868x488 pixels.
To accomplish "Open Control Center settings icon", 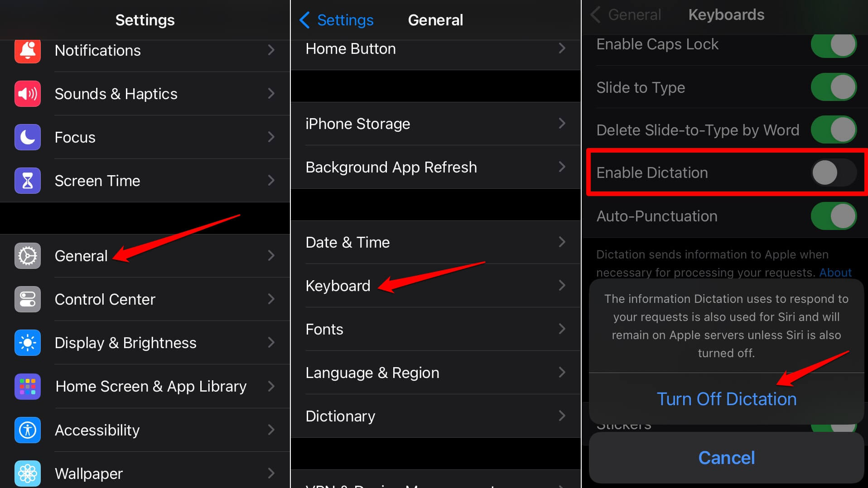I will [x=27, y=299].
